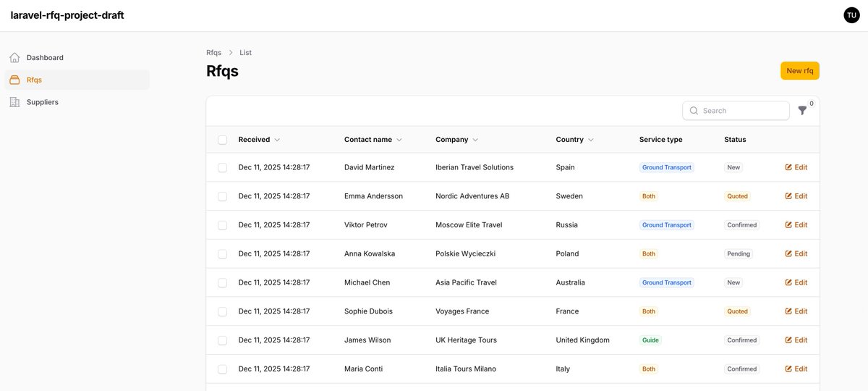This screenshot has width=868, height=391.
Task: Click the Service type column header
Action: 661,140
